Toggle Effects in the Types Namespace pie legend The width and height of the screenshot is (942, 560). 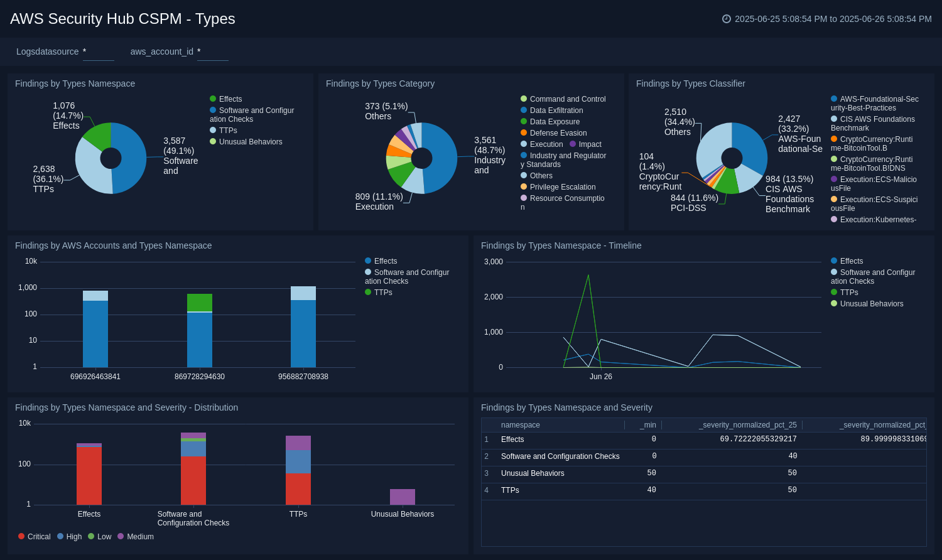click(226, 99)
